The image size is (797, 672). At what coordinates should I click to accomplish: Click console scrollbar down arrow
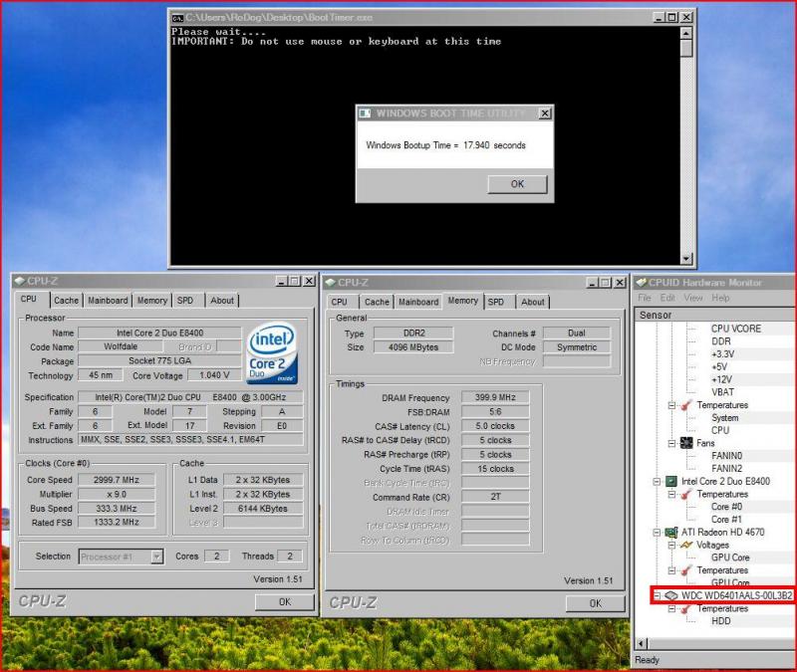(685, 258)
